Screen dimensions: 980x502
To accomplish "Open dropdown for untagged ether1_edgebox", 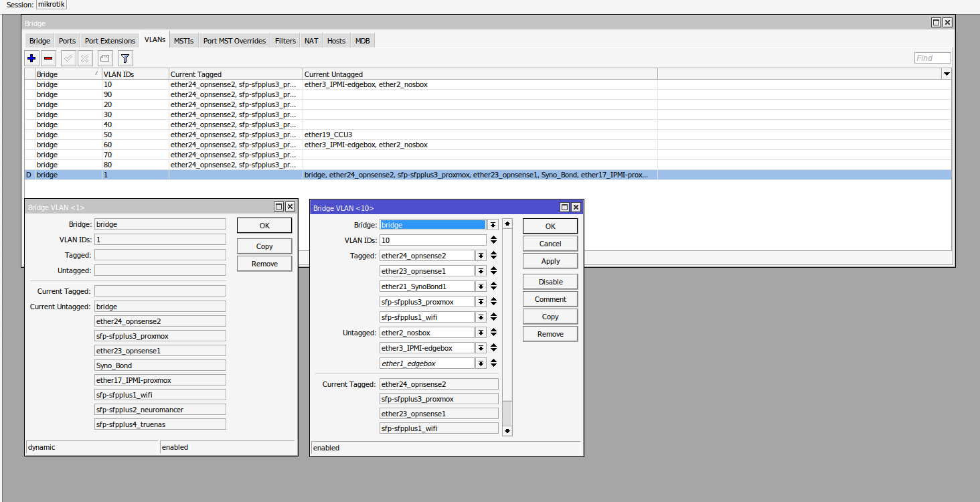I will tap(481, 363).
